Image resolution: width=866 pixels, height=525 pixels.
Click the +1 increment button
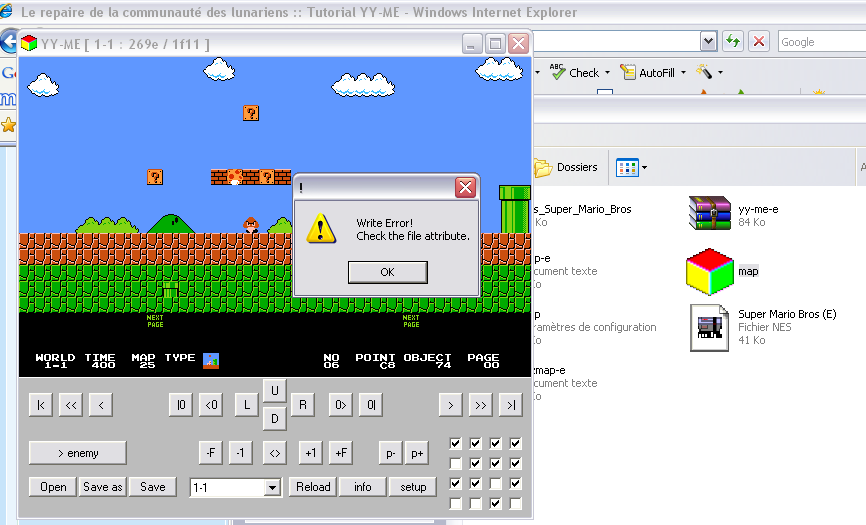click(x=310, y=453)
